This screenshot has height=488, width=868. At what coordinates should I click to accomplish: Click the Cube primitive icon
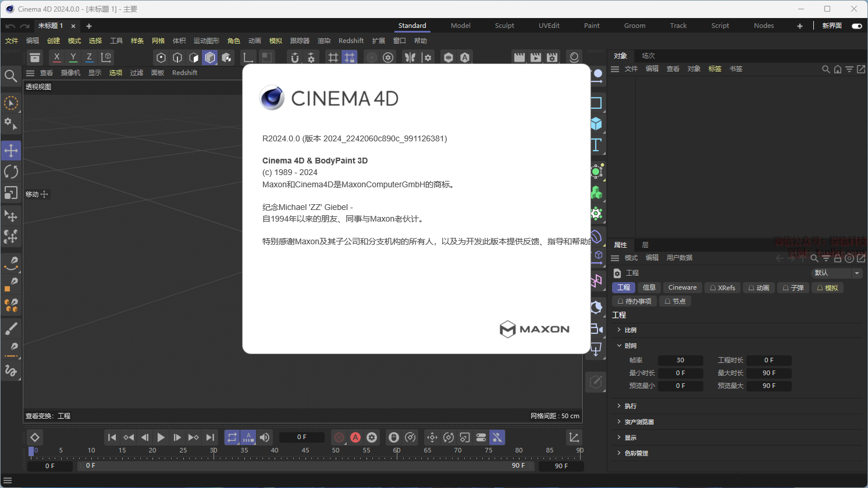pyautogui.click(x=596, y=124)
